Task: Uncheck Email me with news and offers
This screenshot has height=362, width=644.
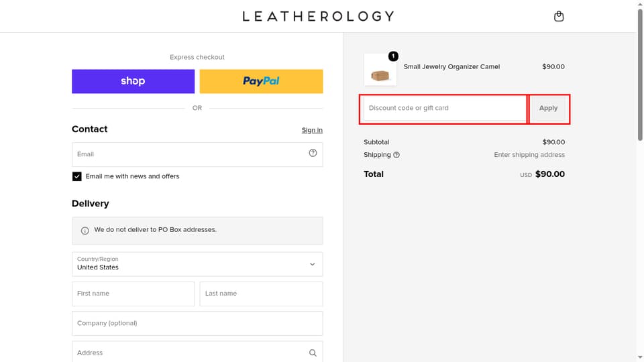Action: [x=76, y=176]
